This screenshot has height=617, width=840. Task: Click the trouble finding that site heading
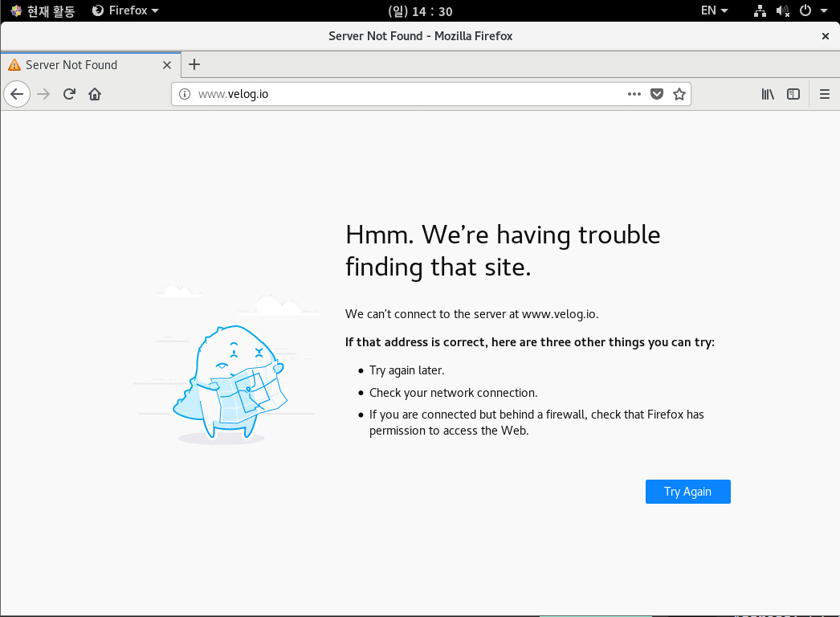503,251
